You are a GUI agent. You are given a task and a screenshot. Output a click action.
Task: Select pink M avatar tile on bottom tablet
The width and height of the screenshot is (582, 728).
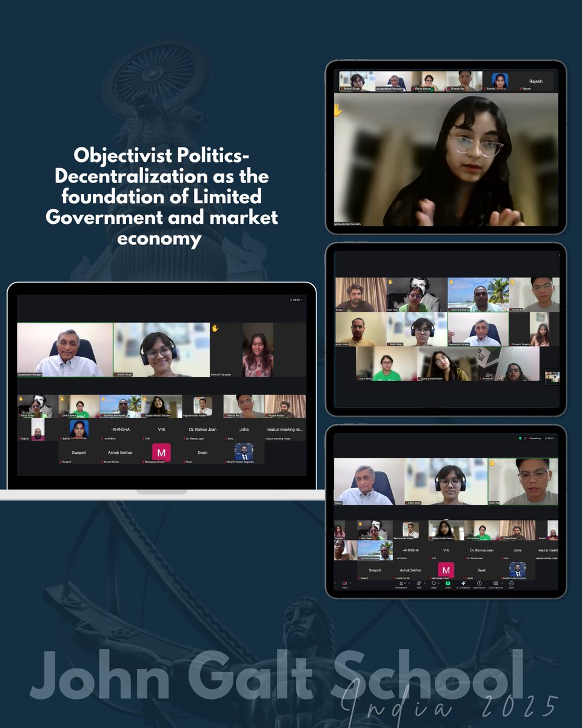[x=446, y=571]
